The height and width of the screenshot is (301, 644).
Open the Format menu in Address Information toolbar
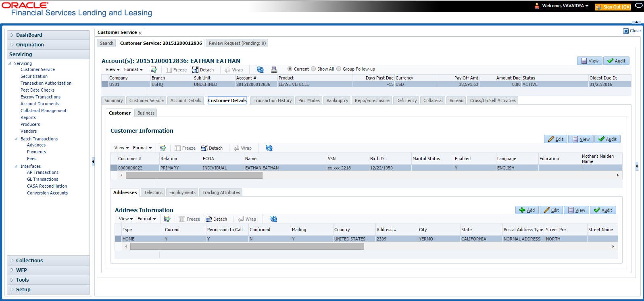[x=146, y=219]
